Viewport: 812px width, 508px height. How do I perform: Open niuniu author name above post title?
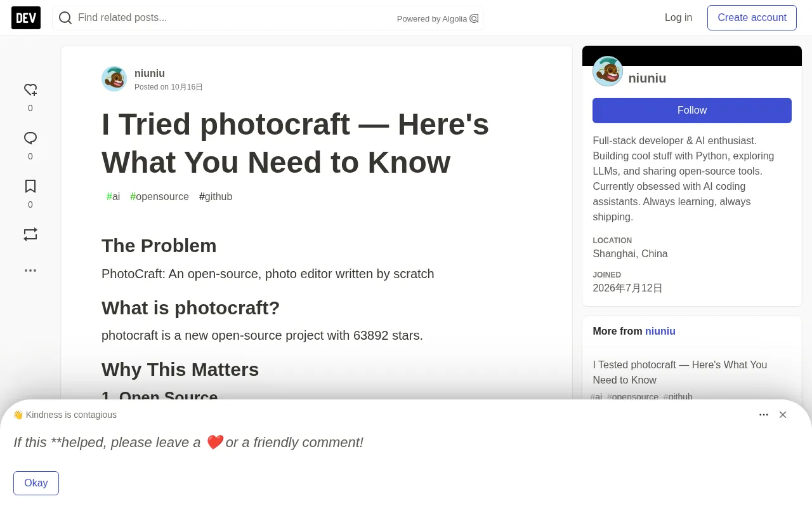pyautogui.click(x=150, y=73)
